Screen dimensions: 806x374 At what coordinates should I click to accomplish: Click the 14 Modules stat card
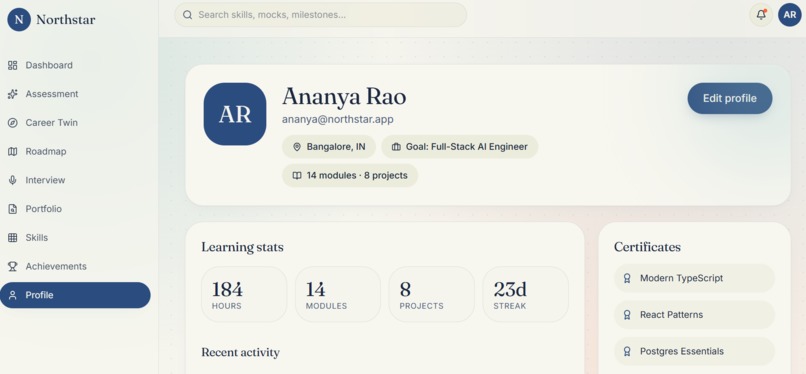[338, 294]
